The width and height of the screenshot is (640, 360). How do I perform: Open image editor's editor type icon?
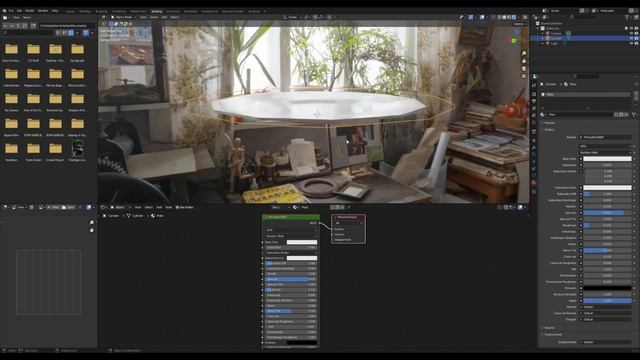coord(6,207)
